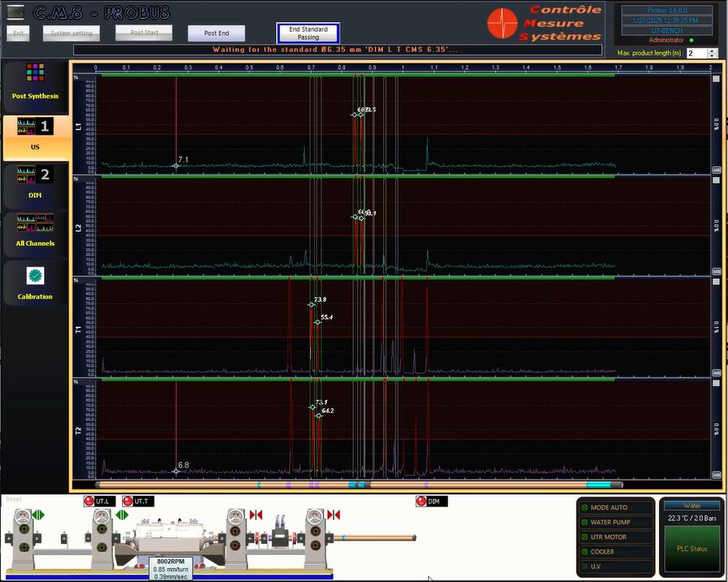Increase the max product length value
Viewport: 728px width, 582px height.
(x=713, y=50)
